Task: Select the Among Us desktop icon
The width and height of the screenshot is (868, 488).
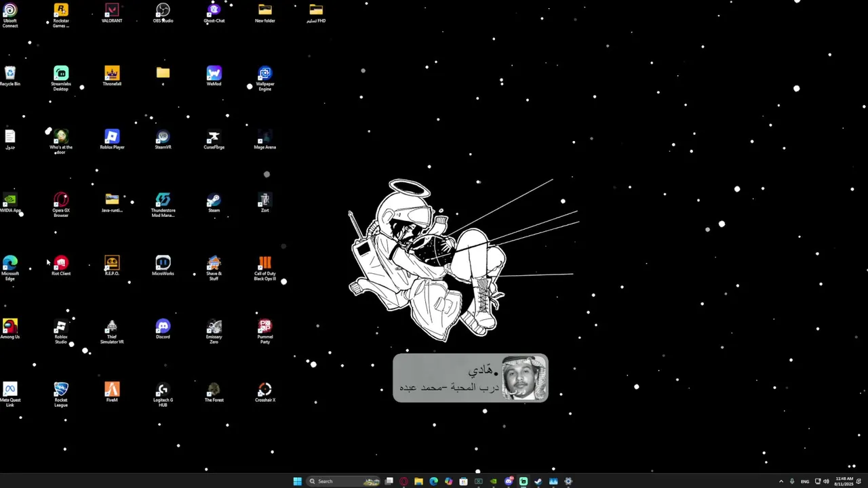Action: click(10, 329)
